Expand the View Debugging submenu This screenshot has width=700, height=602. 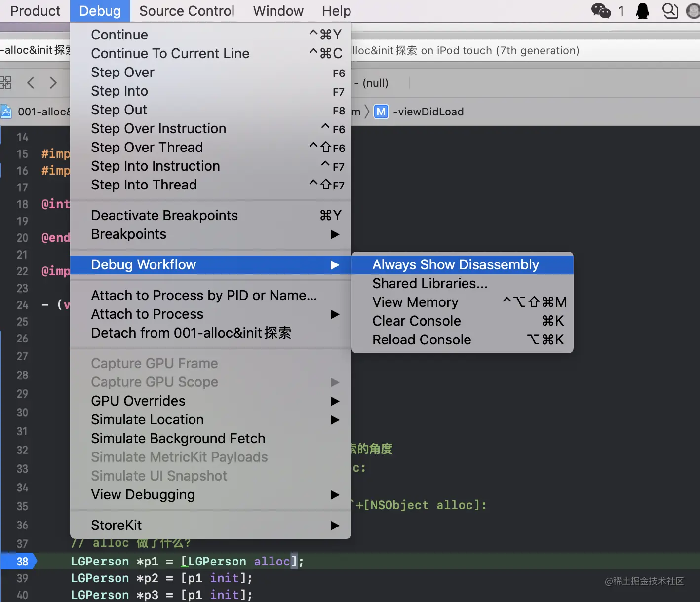point(211,494)
